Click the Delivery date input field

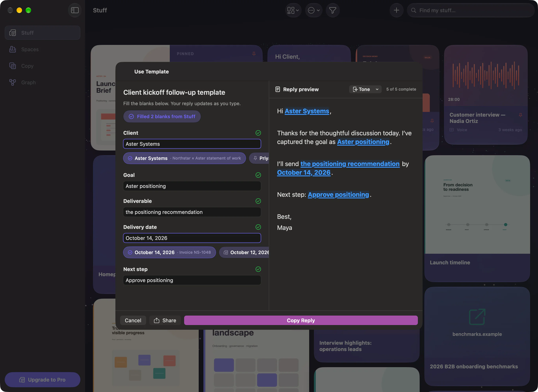click(x=192, y=238)
